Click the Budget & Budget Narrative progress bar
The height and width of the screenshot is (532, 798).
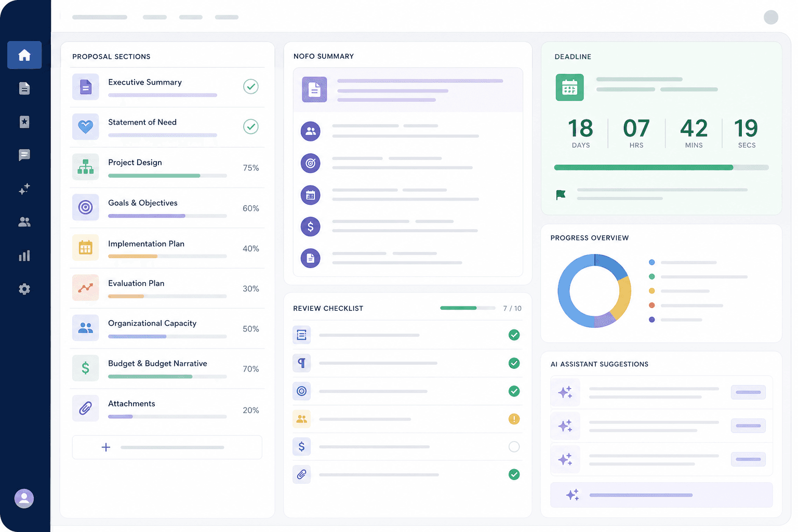click(167, 377)
